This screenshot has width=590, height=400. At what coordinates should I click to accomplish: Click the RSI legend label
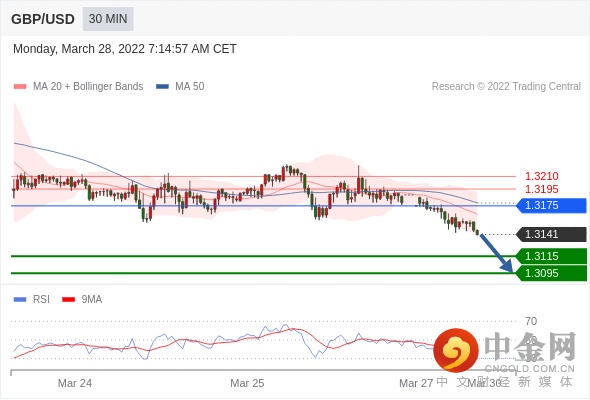[x=41, y=300]
